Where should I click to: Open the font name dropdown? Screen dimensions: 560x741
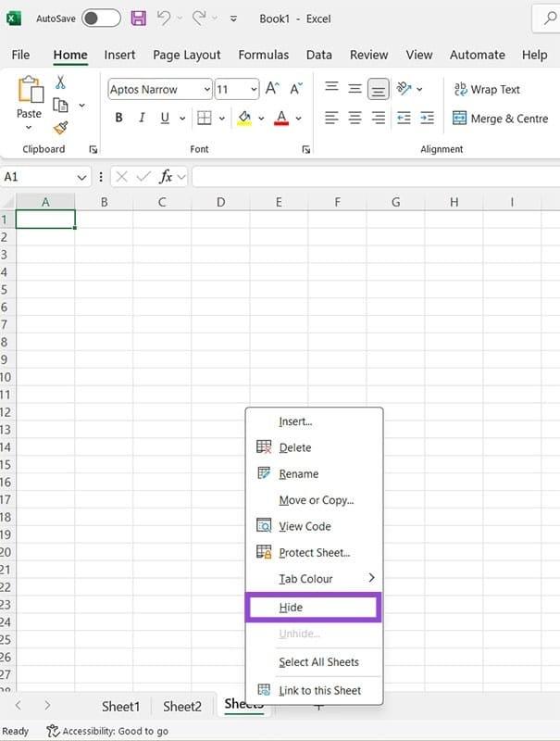point(206,90)
